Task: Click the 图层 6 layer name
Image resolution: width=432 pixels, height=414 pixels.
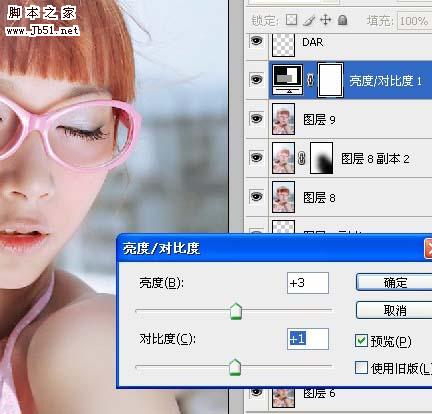Action: tap(319, 393)
